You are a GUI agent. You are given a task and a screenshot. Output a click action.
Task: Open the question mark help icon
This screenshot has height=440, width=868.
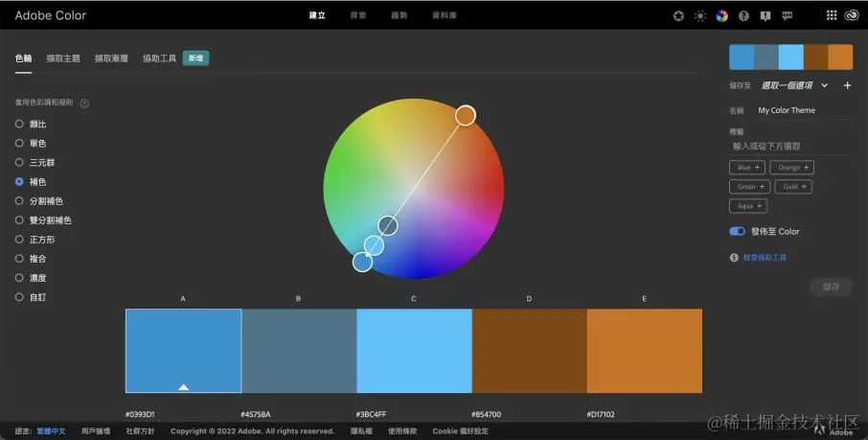tap(743, 16)
